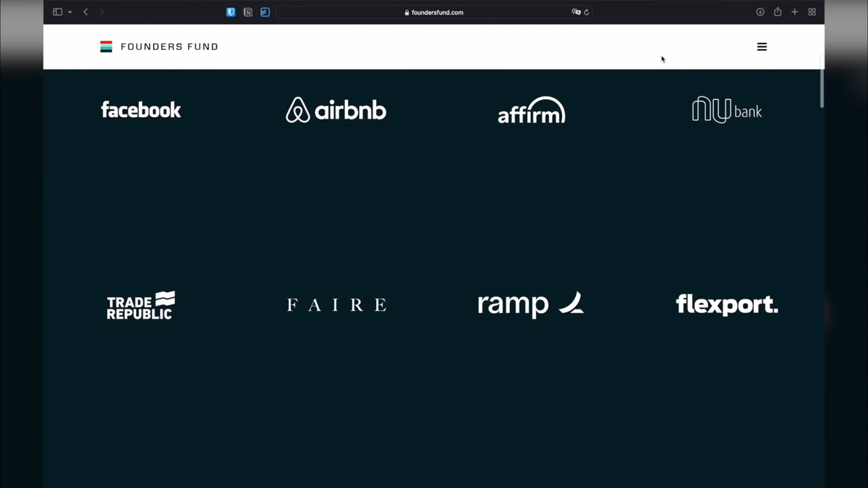This screenshot has width=868, height=488.
Task: Open a new tab
Action: tap(795, 12)
